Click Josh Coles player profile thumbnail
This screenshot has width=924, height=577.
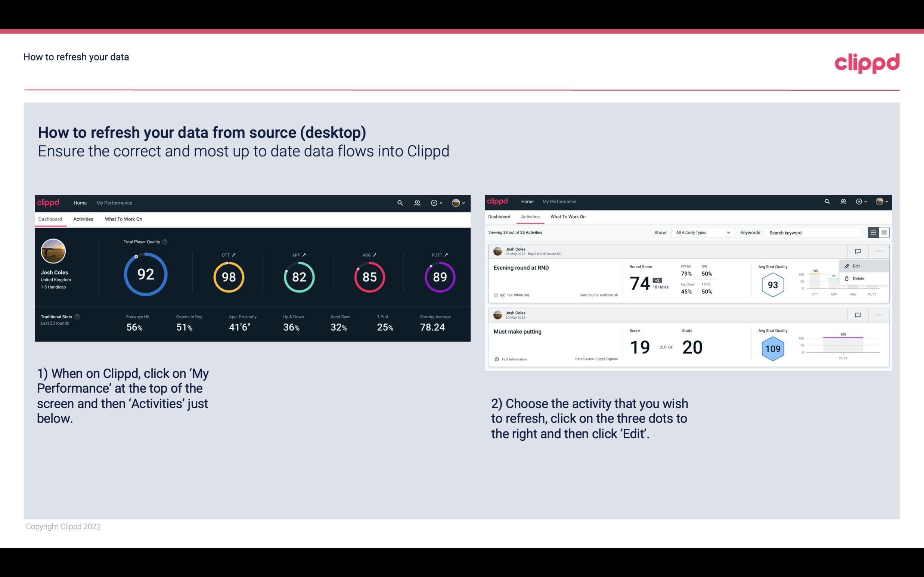click(53, 251)
